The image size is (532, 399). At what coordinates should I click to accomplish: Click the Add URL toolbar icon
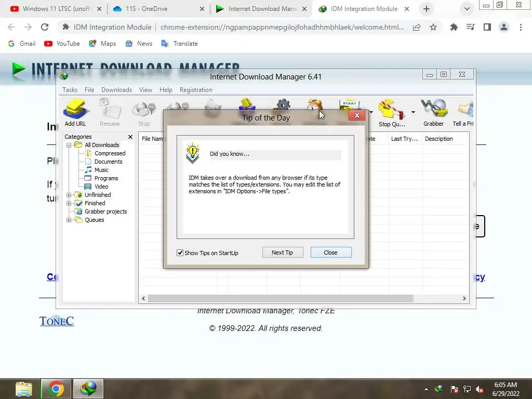pos(75,113)
